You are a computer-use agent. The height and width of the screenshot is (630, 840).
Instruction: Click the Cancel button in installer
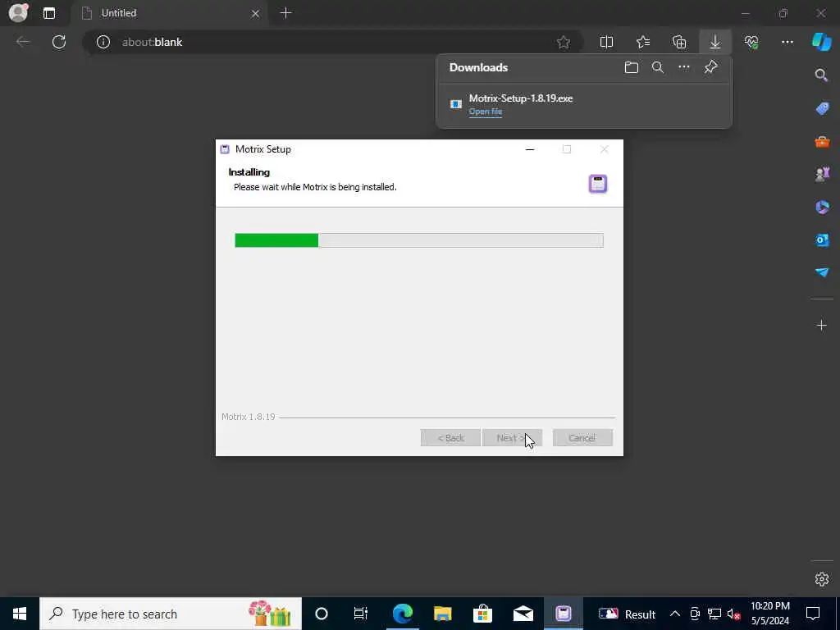[x=582, y=438]
